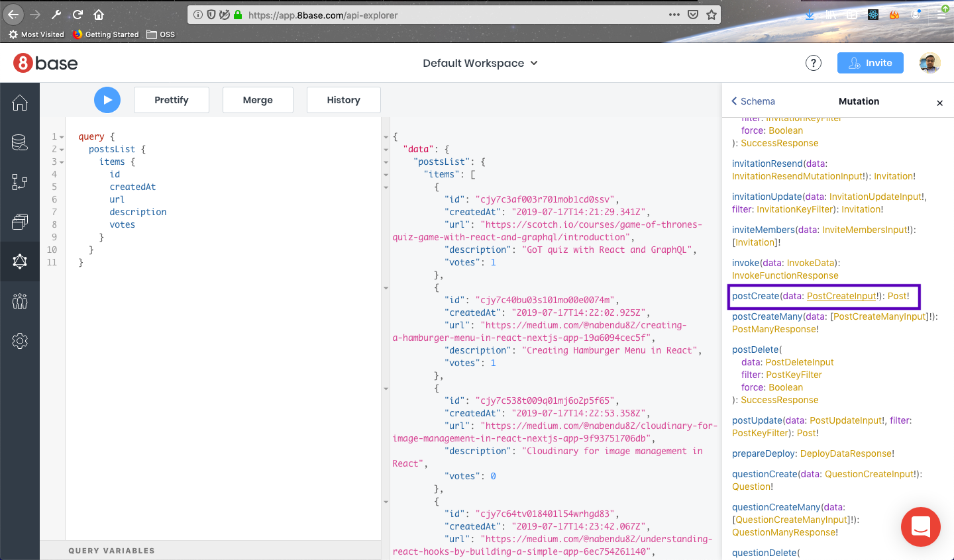Go back in browser history
The image size is (954, 560).
(13, 15)
